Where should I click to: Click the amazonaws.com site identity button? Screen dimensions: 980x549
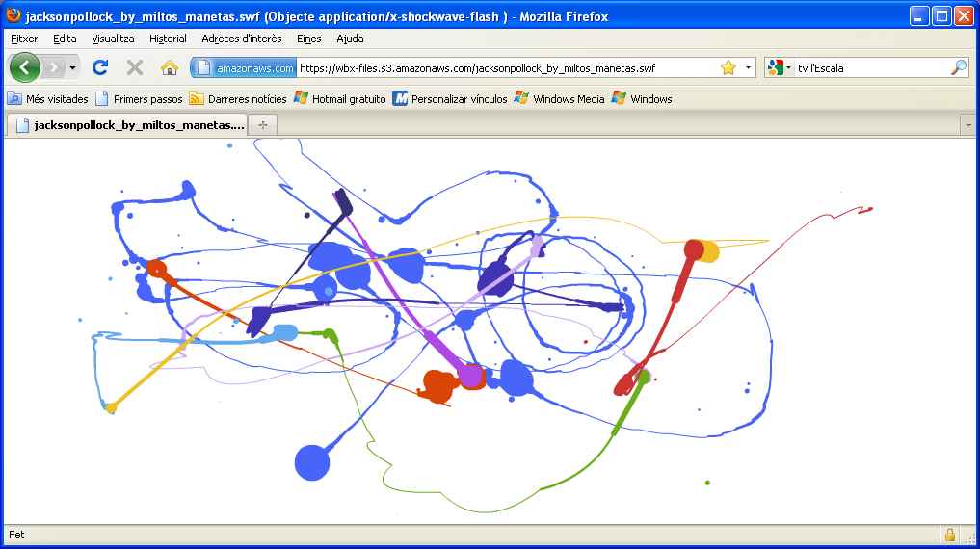(245, 68)
